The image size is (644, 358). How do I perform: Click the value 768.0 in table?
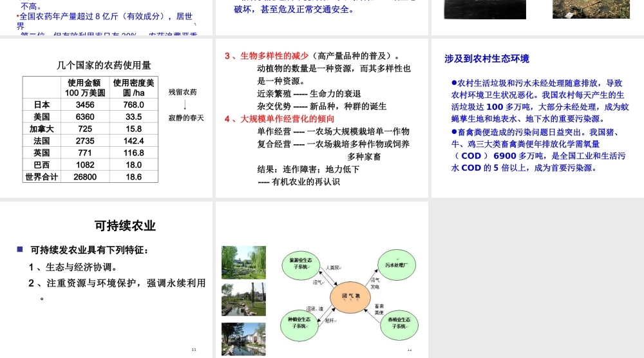134,105
